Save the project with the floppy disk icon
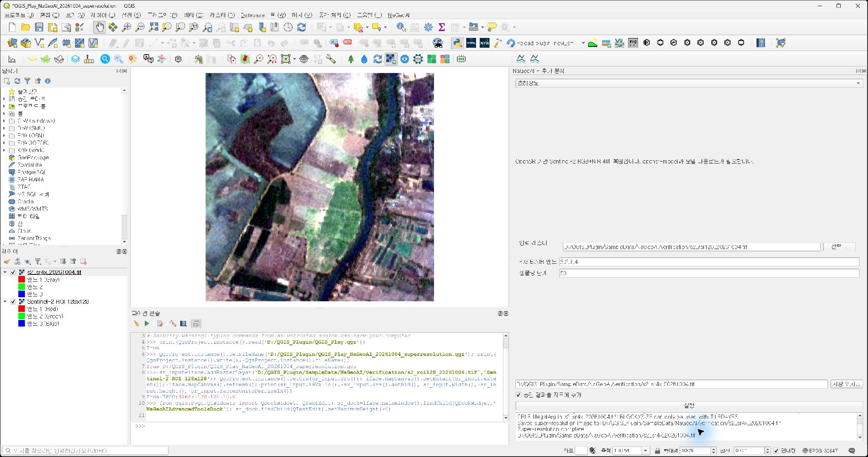 (39, 27)
